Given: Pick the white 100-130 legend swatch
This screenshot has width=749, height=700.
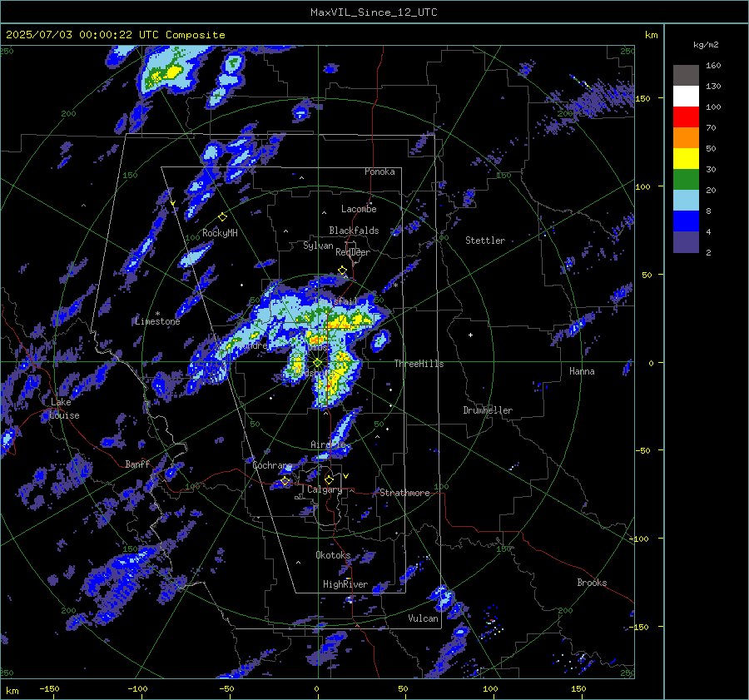Looking at the screenshot, I should 686,96.
